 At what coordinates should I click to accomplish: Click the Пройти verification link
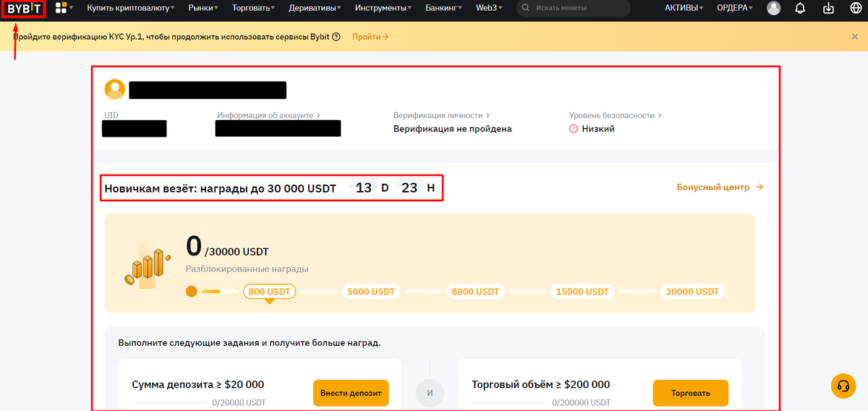[x=370, y=37]
